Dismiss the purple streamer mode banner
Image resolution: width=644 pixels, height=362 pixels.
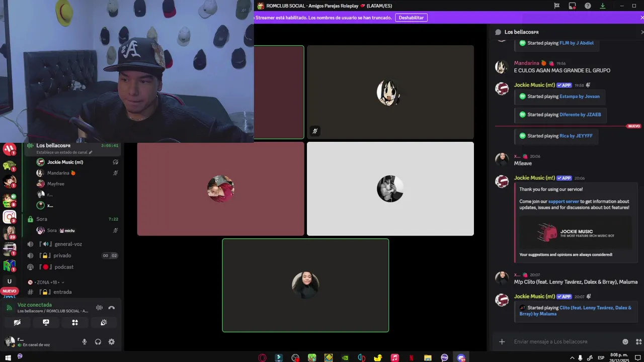click(641, 18)
